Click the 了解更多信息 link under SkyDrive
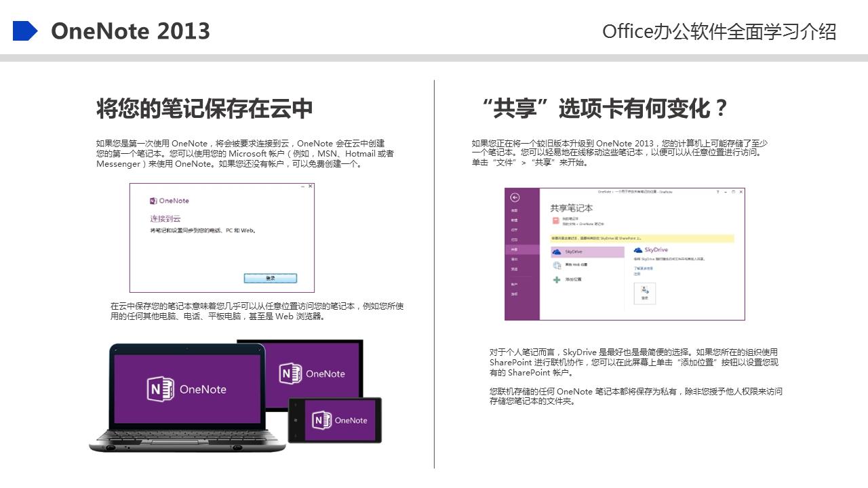Screen dimensions: 868x488 pos(643,268)
